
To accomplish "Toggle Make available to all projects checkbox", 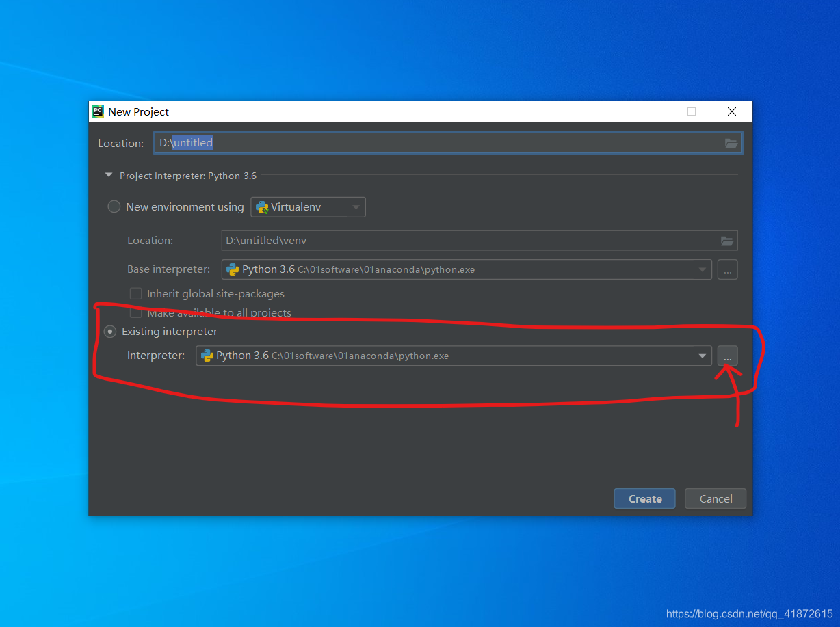I will click(x=135, y=312).
